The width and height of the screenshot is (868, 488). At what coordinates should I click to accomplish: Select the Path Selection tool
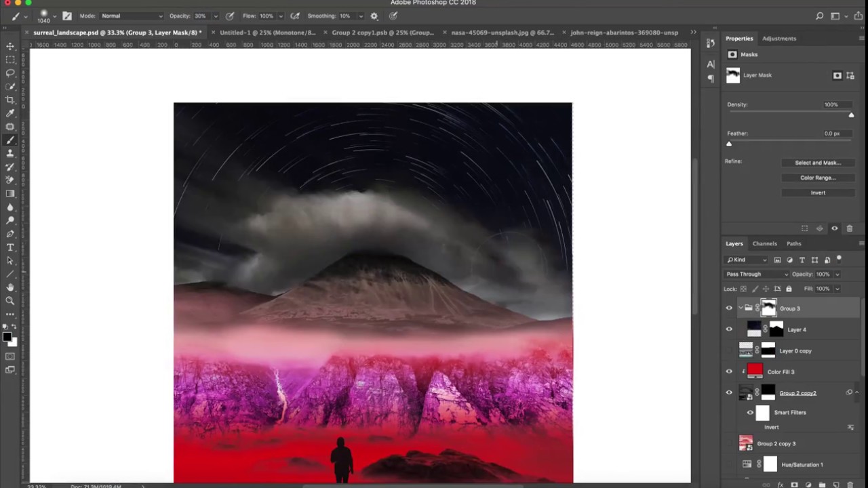click(10, 260)
